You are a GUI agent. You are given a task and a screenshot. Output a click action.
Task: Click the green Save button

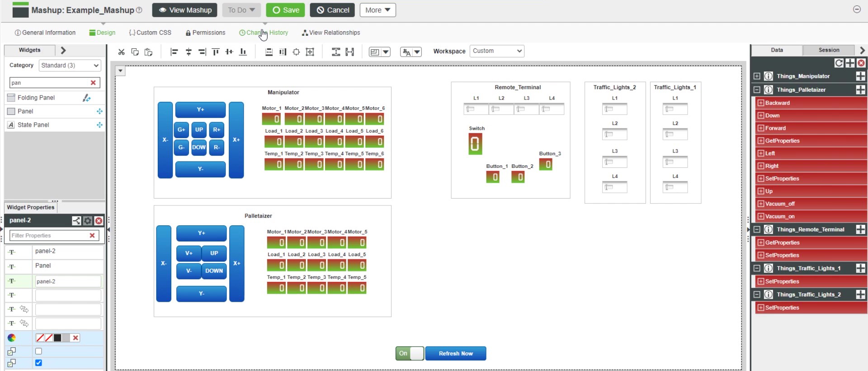285,10
